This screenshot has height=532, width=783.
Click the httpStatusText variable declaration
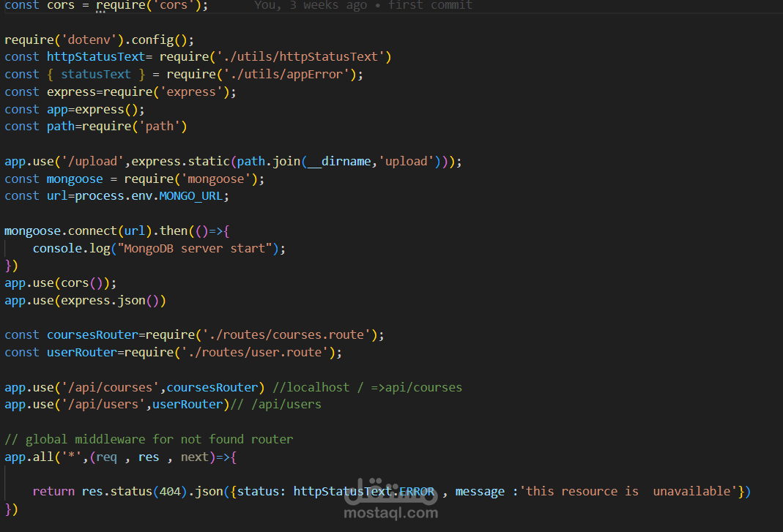(95, 57)
